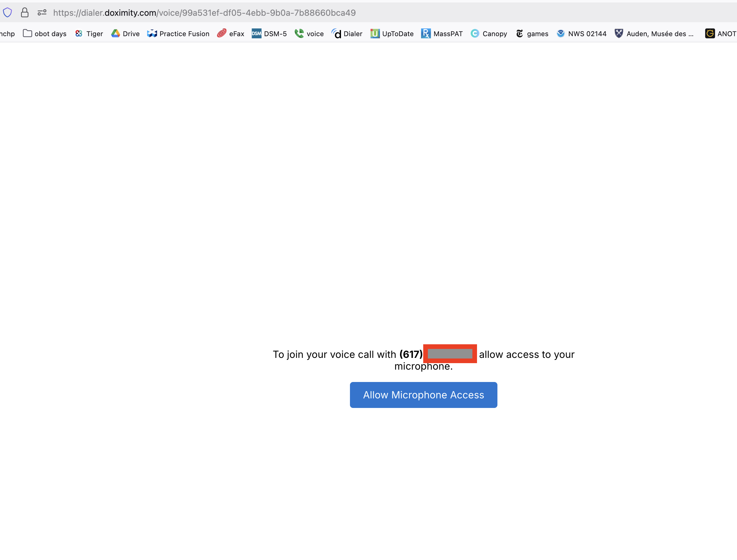Screen dimensions: 737x560
Task: Open the UpToDate bookmark
Action: tap(392, 33)
